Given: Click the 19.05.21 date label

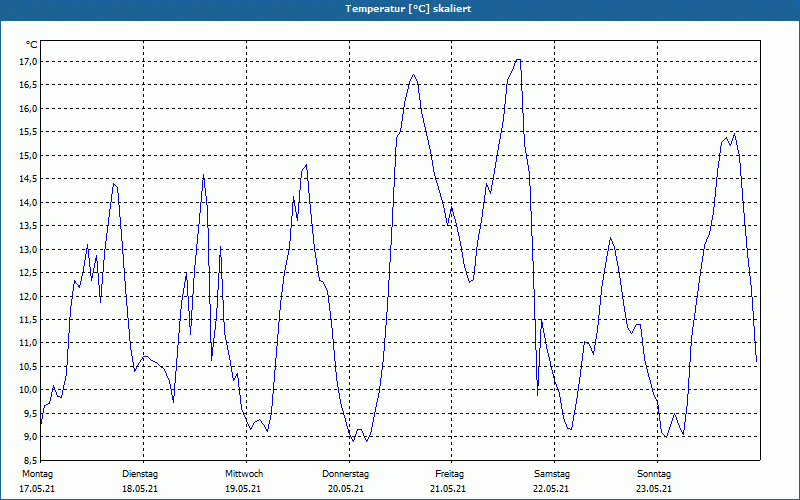Looking at the screenshot, I should [x=243, y=489].
